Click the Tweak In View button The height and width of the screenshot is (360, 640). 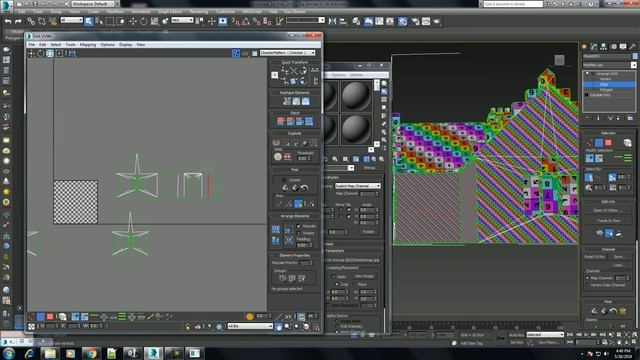[x=608, y=220]
